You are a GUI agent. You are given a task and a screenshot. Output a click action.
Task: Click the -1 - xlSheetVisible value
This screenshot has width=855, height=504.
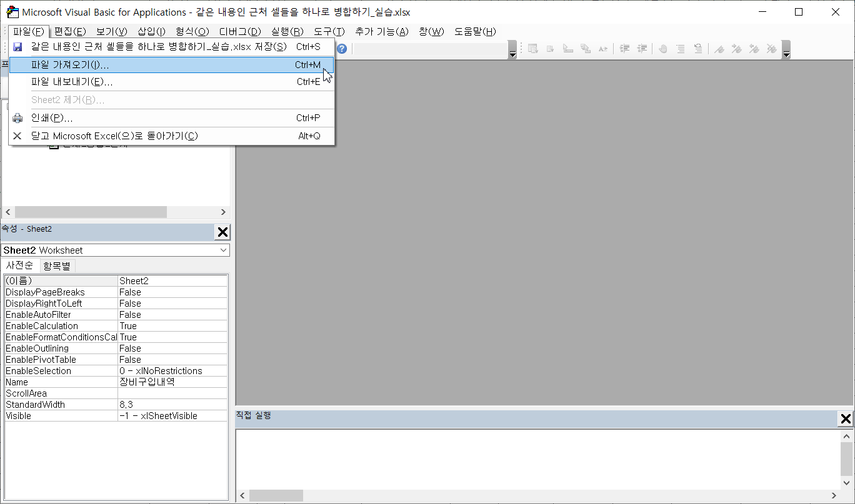pos(172,415)
